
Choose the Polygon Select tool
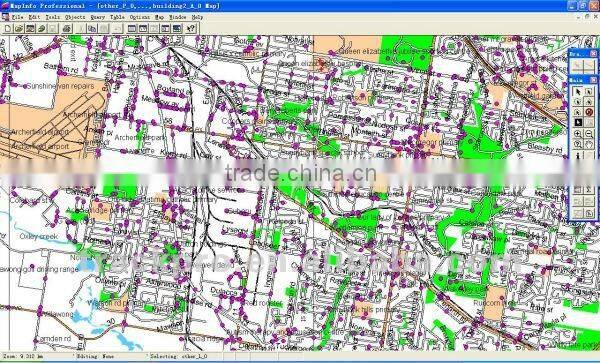[589, 102]
